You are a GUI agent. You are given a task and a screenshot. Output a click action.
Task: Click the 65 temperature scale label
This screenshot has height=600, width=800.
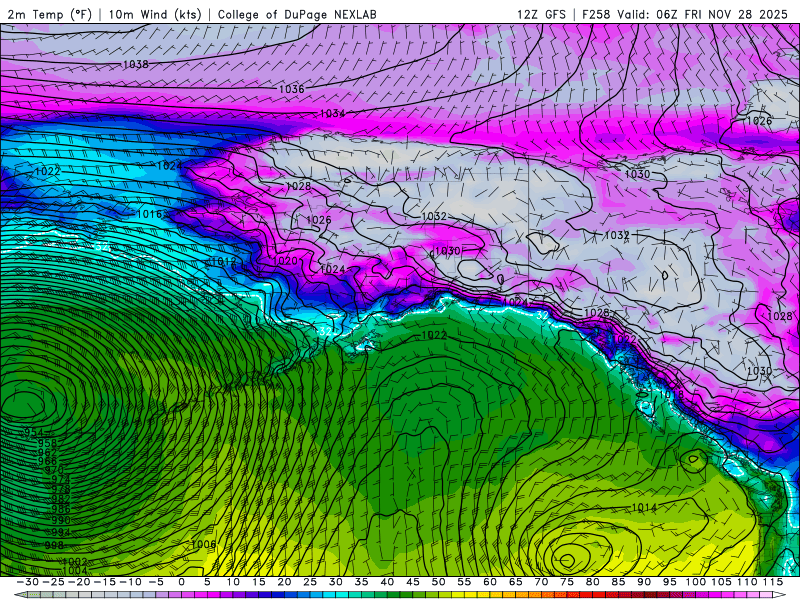tap(516, 582)
